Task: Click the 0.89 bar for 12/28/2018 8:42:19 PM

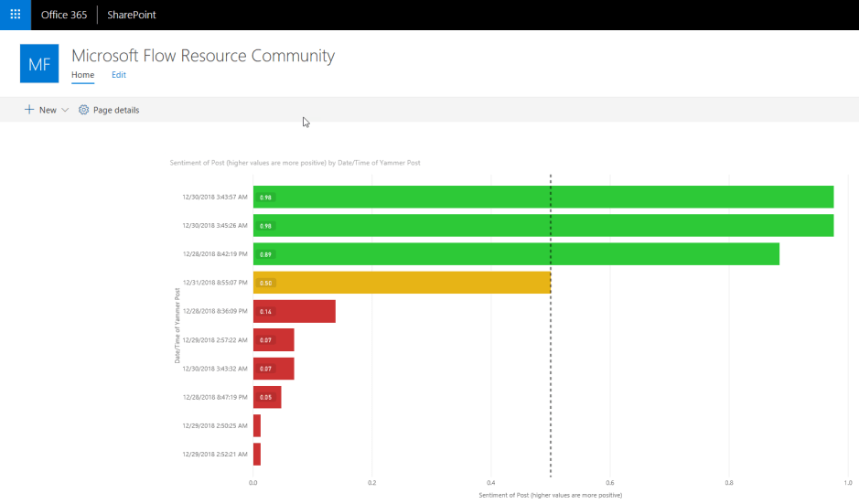Action: (516, 254)
